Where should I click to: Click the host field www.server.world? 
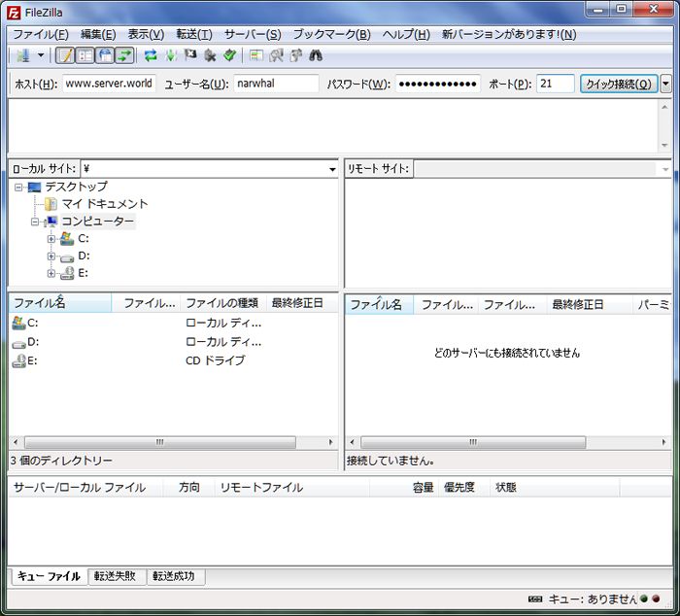pyautogui.click(x=109, y=84)
